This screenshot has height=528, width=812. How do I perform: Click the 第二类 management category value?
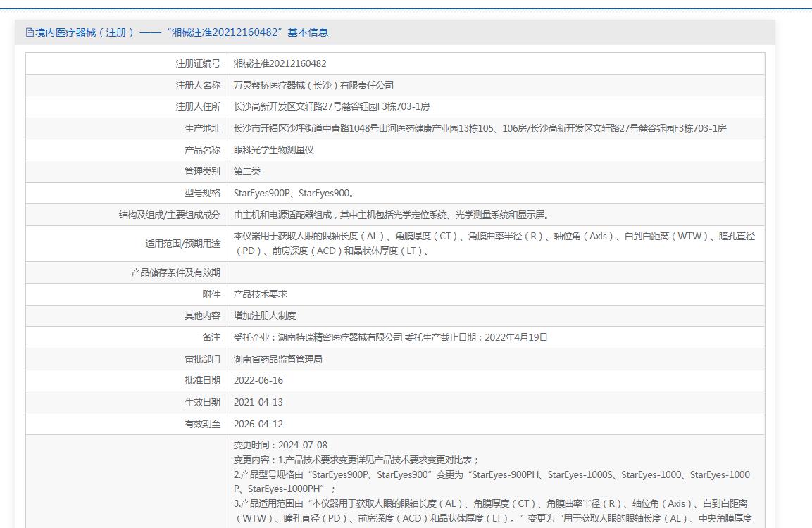tap(247, 171)
